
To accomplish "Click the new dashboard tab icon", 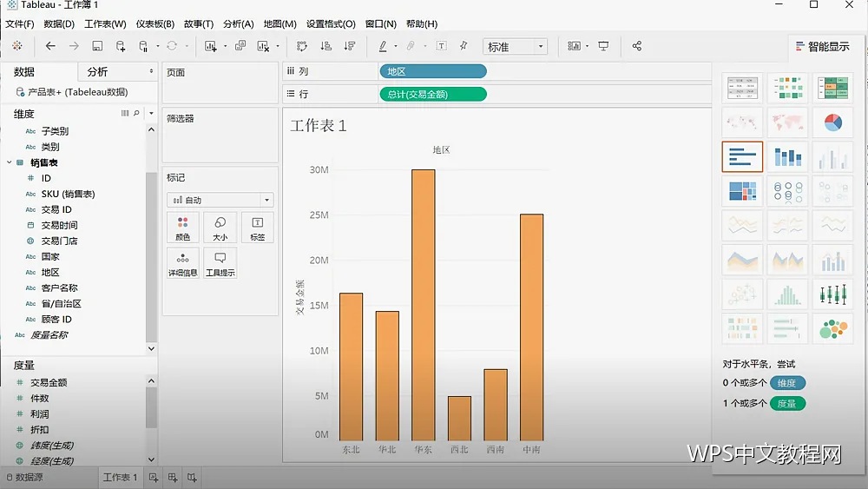I will coord(173,478).
